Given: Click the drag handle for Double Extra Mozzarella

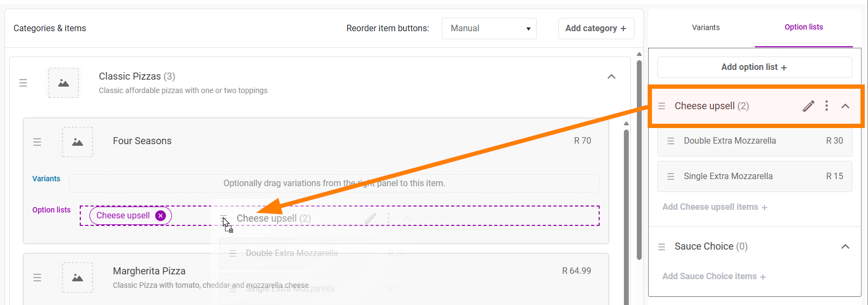Looking at the screenshot, I should [671, 141].
